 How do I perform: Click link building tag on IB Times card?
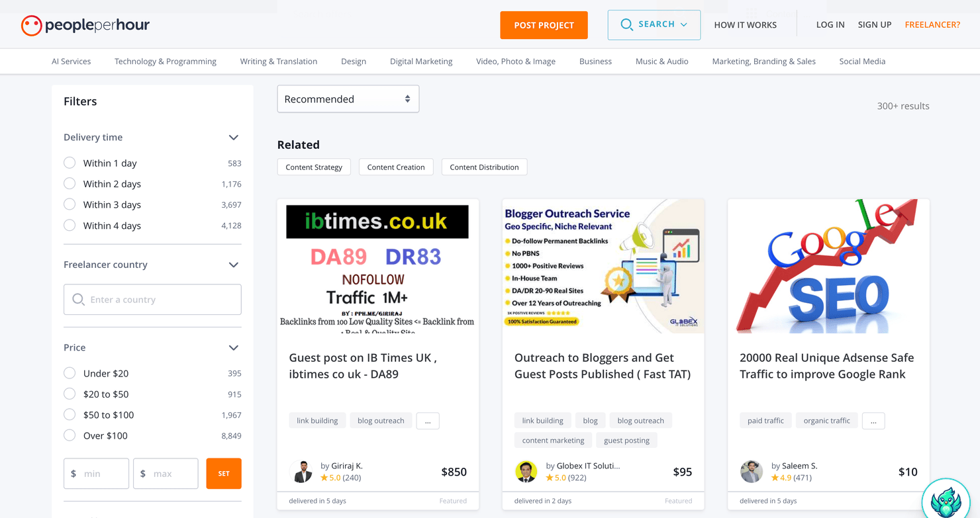point(317,421)
